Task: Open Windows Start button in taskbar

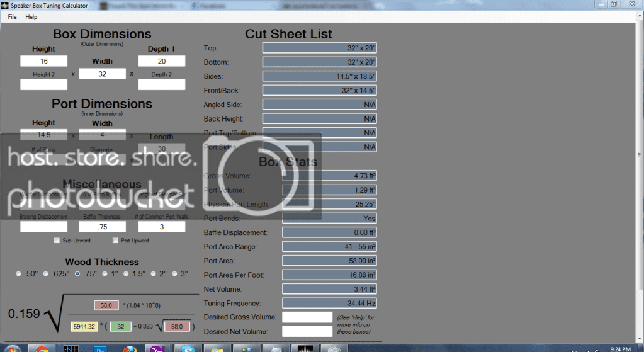Action: point(11,349)
